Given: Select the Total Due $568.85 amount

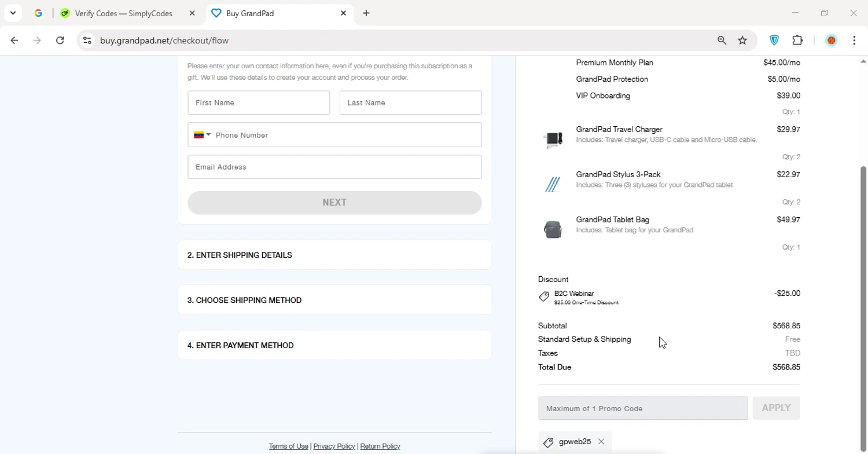Looking at the screenshot, I should tap(786, 367).
